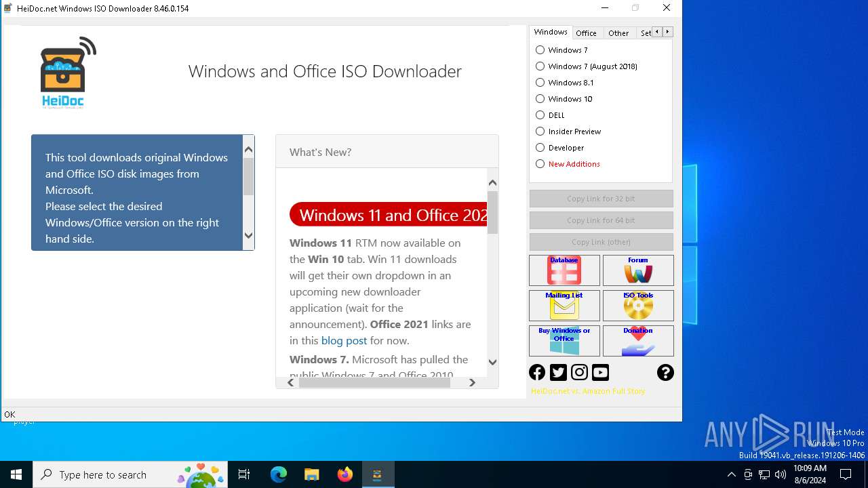Click right arrow of What's New horizontal scrollbar
Viewport: 868px width, 488px height.
(472, 382)
